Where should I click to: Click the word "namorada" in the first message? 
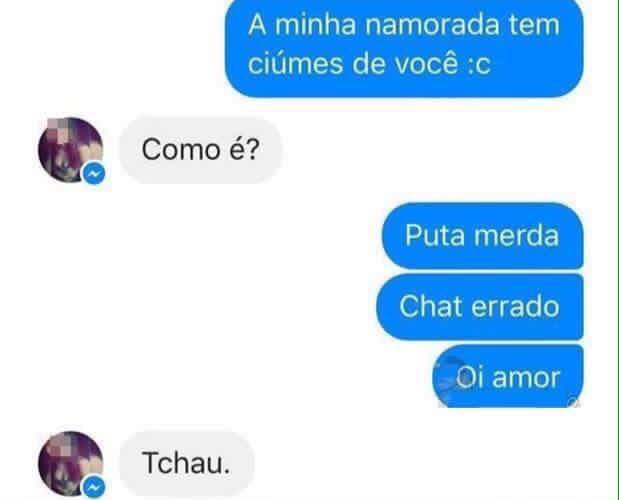(x=432, y=24)
